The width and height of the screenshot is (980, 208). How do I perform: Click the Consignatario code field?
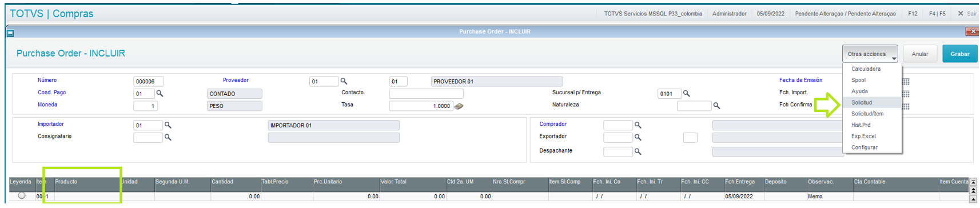point(148,138)
